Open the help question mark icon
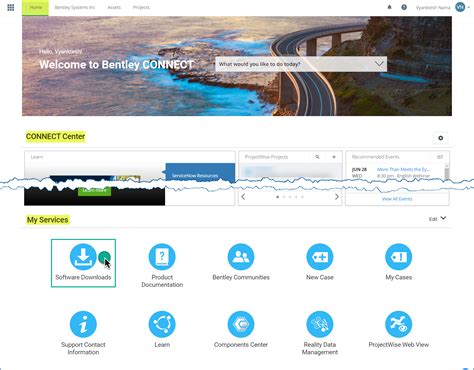The width and height of the screenshot is (474, 370). 404,7
